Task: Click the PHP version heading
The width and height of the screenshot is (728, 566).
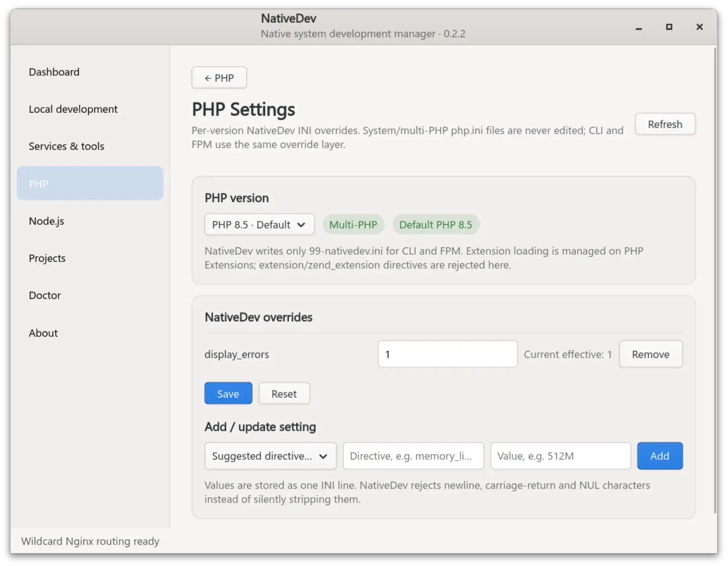Action: pyautogui.click(x=237, y=198)
